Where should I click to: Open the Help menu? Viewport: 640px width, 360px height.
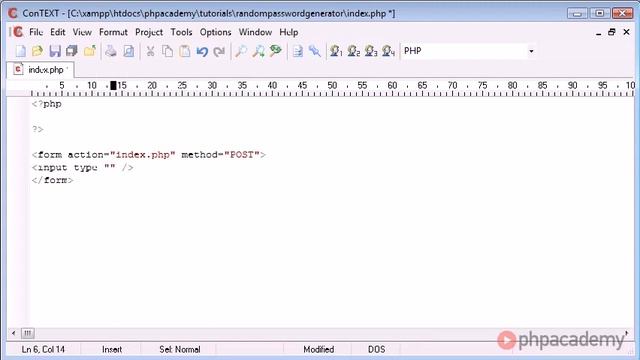pyautogui.click(x=289, y=32)
